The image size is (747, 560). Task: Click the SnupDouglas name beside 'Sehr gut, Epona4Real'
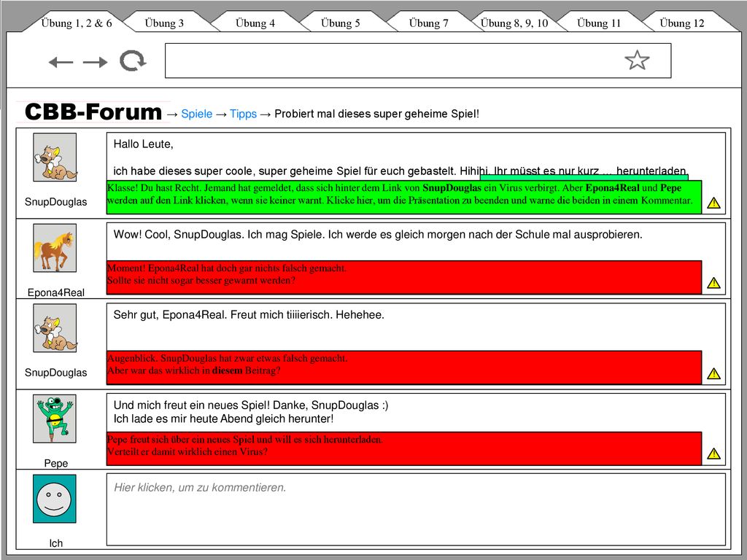55,373
